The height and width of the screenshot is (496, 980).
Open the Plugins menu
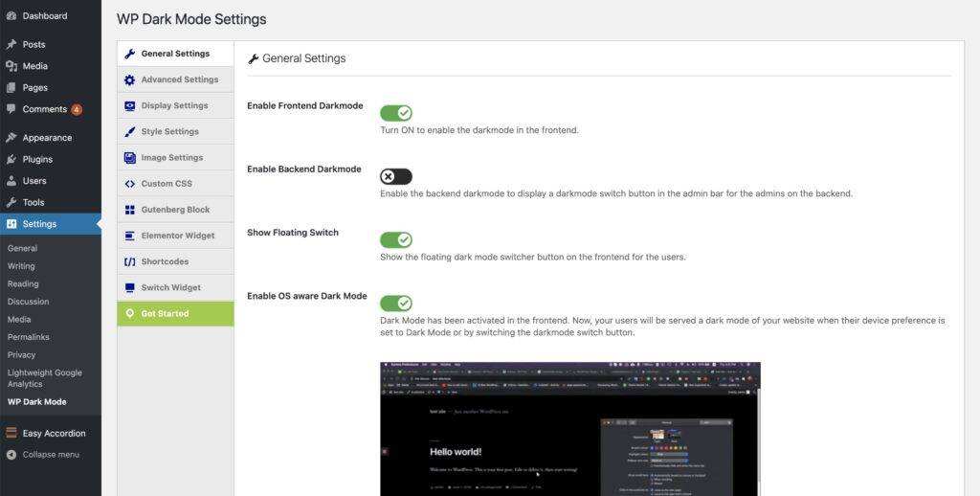pos(51,159)
